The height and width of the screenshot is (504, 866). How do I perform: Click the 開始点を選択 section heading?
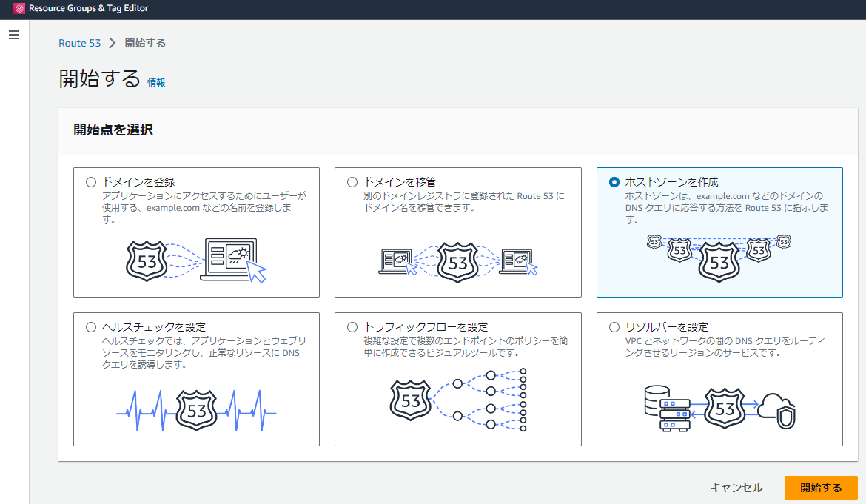pyautogui.click(x=113, y=130)
